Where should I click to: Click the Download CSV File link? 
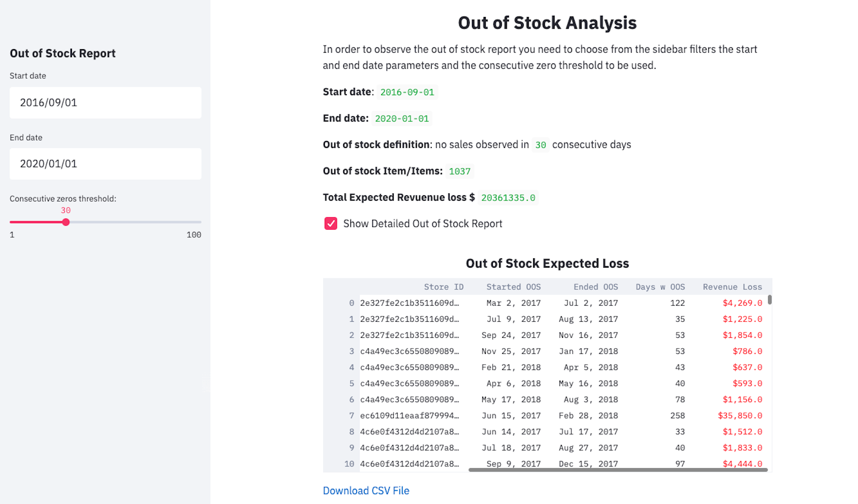(x=366, y=490)
